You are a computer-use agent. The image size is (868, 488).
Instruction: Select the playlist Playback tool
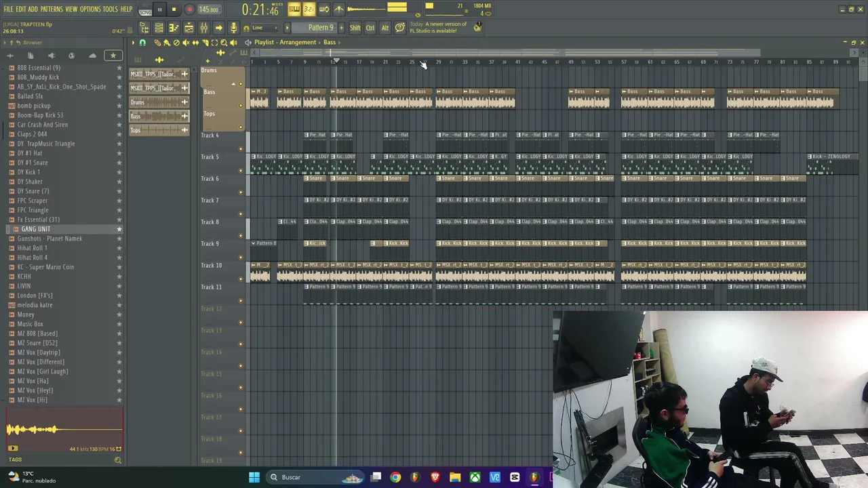(x=233, y=43)
